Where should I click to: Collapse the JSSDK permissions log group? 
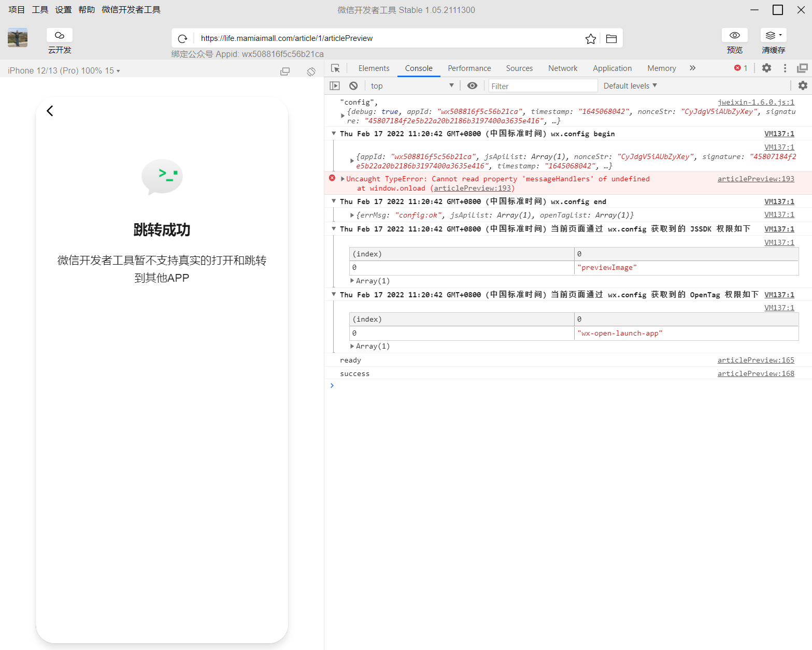334,228
